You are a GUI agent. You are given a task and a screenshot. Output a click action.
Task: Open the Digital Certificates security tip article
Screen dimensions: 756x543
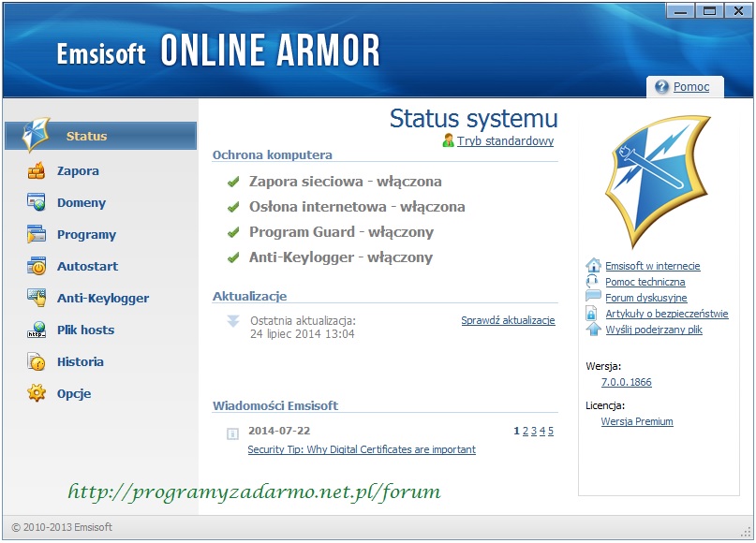tap(361, 450)
